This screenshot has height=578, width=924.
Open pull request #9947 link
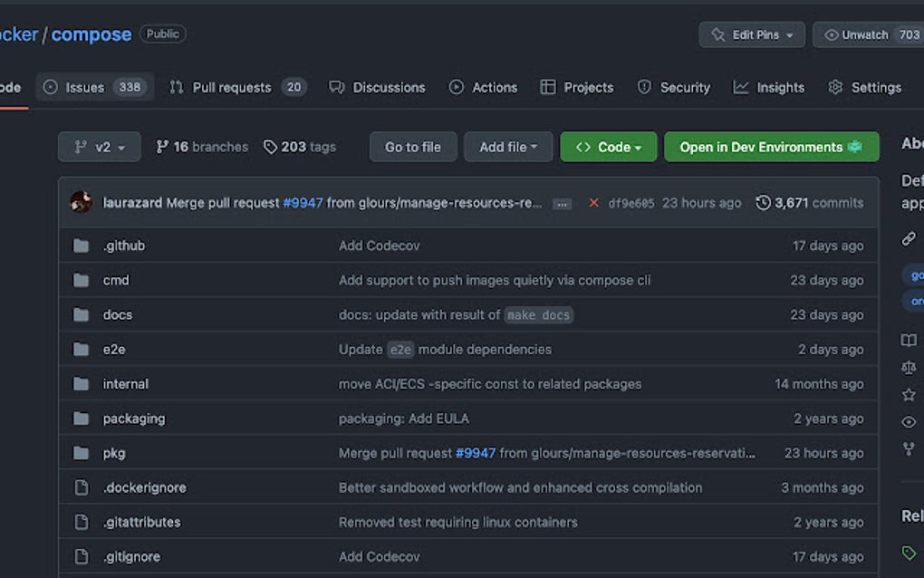[x=303, y=203]
